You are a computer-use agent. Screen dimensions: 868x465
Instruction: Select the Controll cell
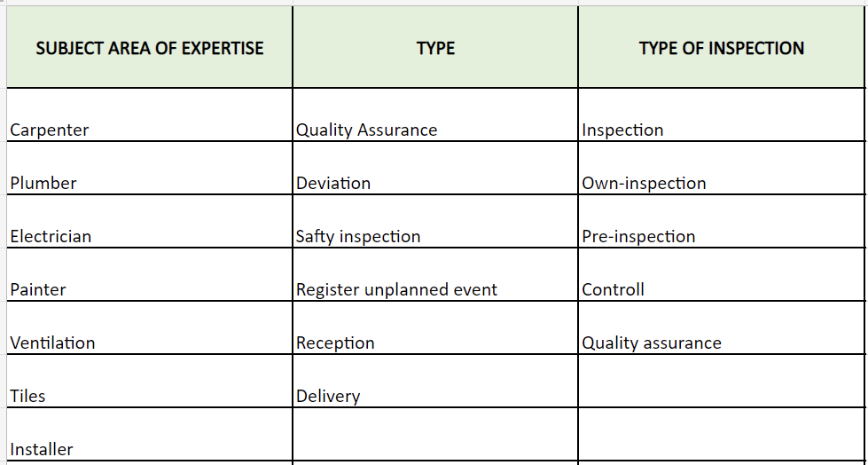pos(722,274)
